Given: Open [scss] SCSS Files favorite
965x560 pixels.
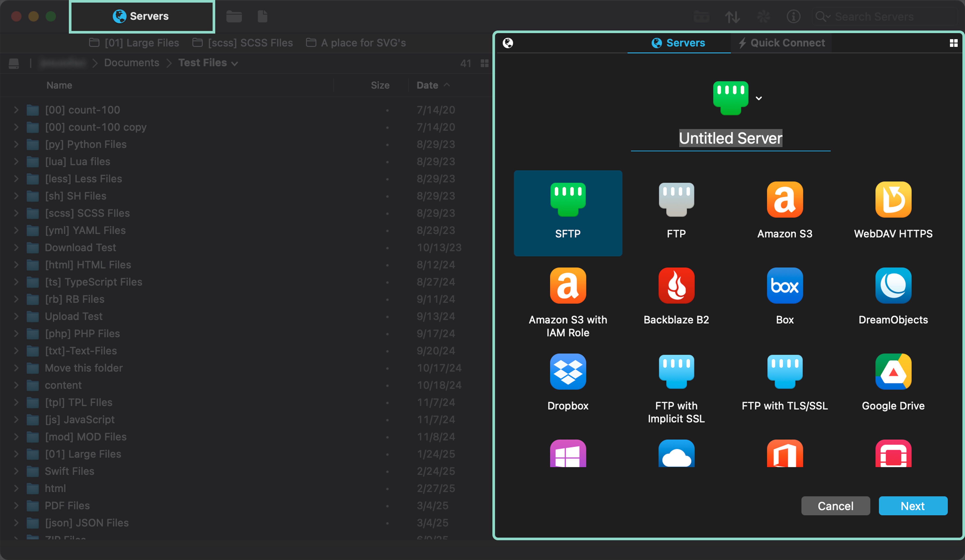Looking at the screenshot, I should click(242, 43).
